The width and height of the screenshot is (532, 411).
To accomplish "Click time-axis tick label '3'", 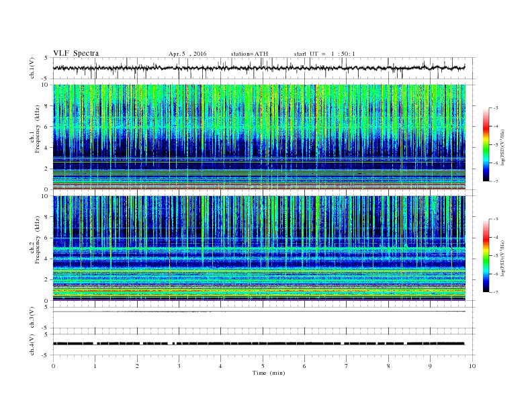I will (x=179, y=366).
